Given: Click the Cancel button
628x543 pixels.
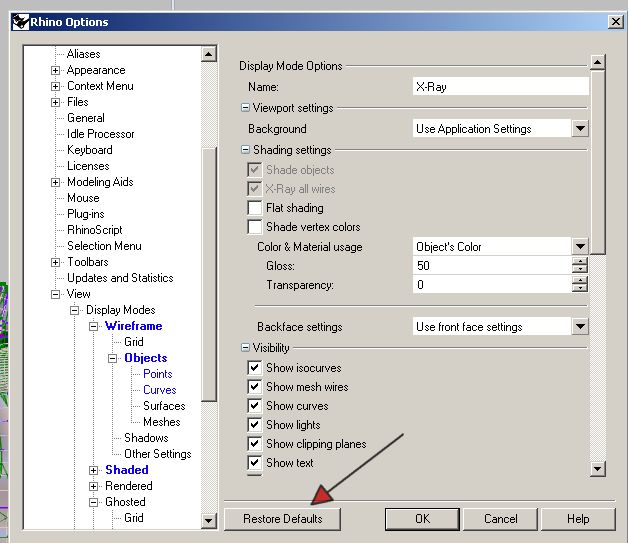Looking at the screenshot, I should coord(501,519).
